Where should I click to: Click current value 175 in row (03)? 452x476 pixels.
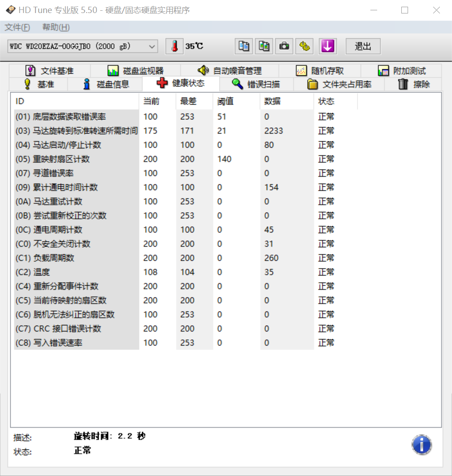150,131
